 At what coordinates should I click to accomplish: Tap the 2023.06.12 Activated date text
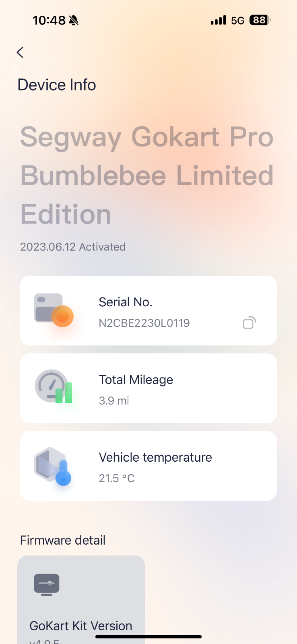73,247
